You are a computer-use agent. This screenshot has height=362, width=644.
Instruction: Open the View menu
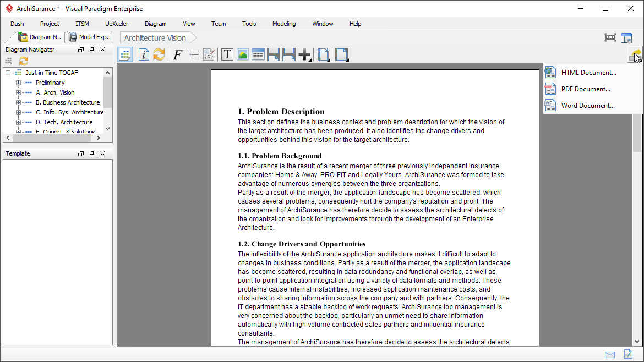click(189, 24)
